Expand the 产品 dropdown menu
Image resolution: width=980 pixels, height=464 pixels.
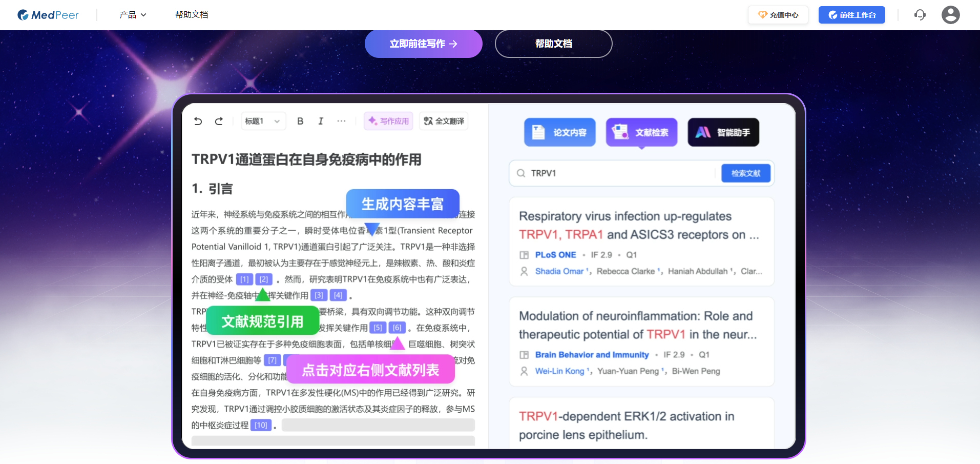(133, 15)
